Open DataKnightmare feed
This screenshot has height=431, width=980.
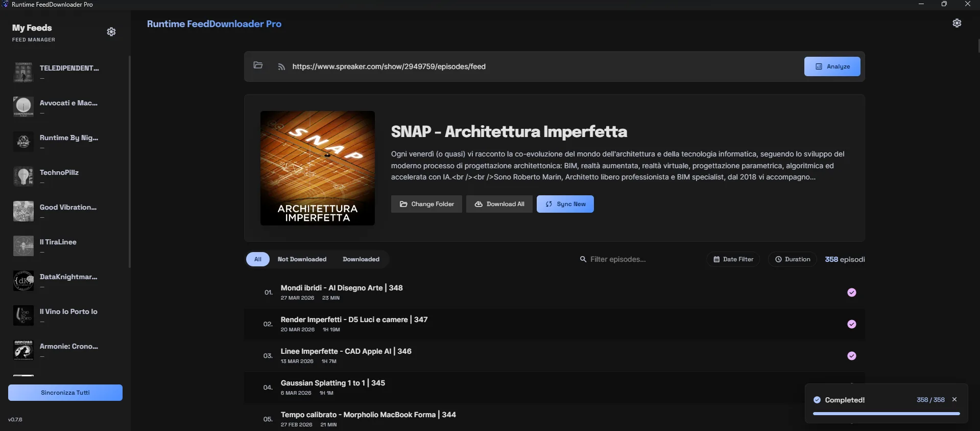[65, 281]
